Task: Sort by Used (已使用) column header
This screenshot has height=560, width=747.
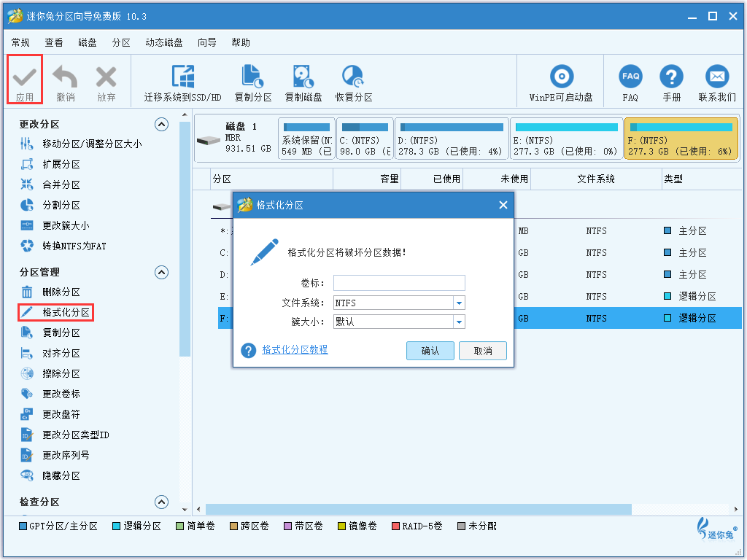Action: pyautogui.click(x=432, y=179)
